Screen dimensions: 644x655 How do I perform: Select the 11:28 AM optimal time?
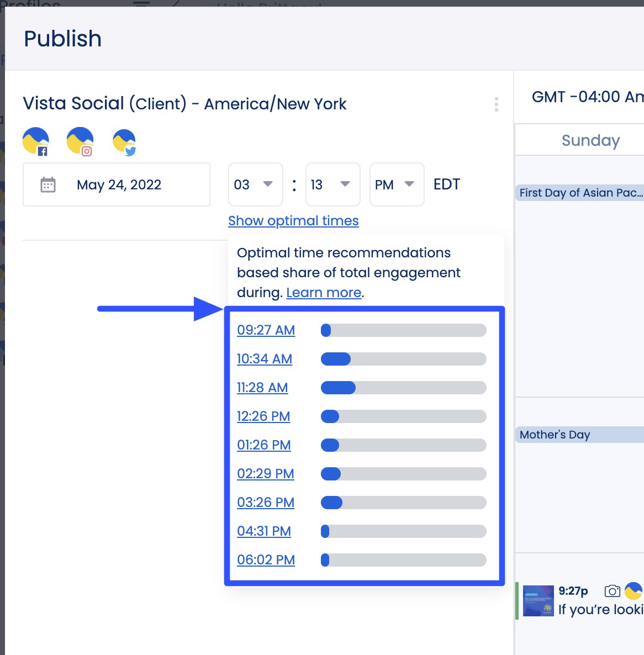(262, 388)
